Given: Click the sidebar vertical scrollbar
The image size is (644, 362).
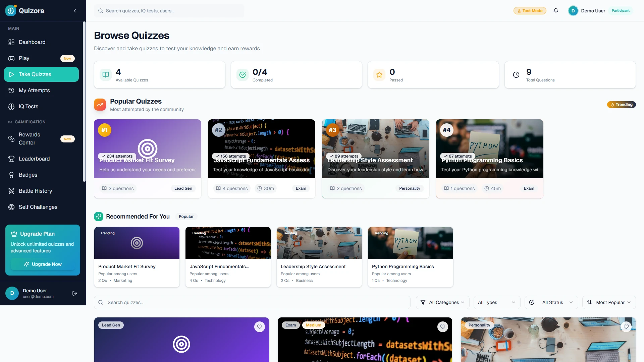Looking at the screenshot, I should pos(84,102).
